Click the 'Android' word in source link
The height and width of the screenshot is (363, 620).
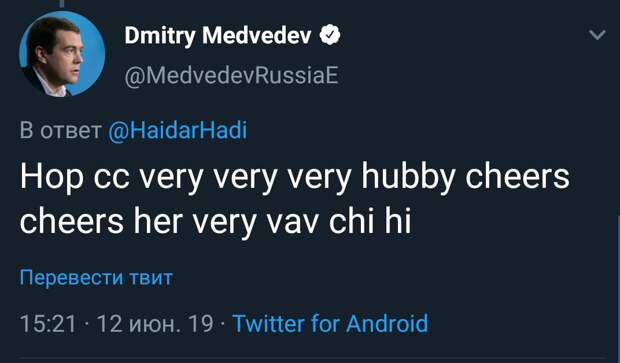(x=387, y=323)
